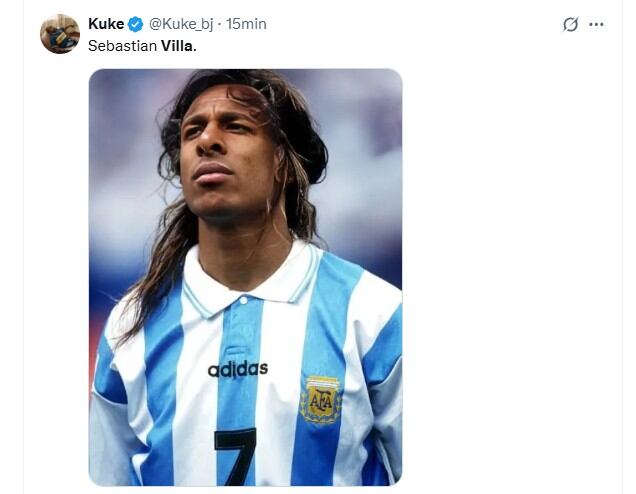Click the Grok explain post icon
The width and height of the screenshot is (636, 494).
point(570,24)
